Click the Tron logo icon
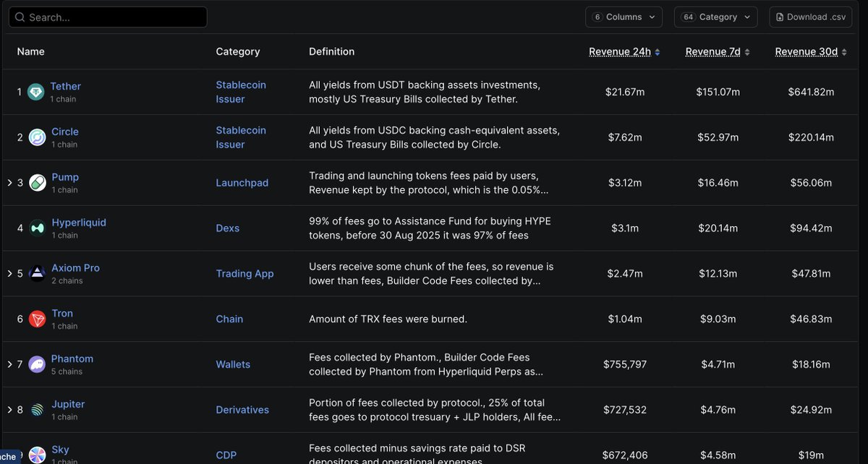 (38, 319)
